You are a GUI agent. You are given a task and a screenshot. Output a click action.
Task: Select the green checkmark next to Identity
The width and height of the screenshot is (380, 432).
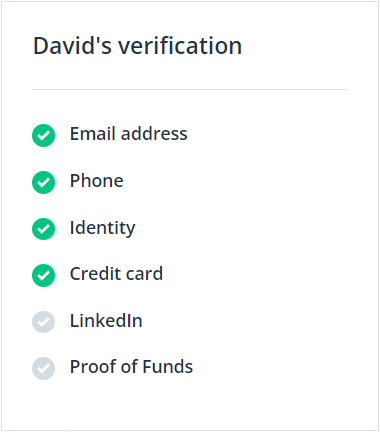43,229
